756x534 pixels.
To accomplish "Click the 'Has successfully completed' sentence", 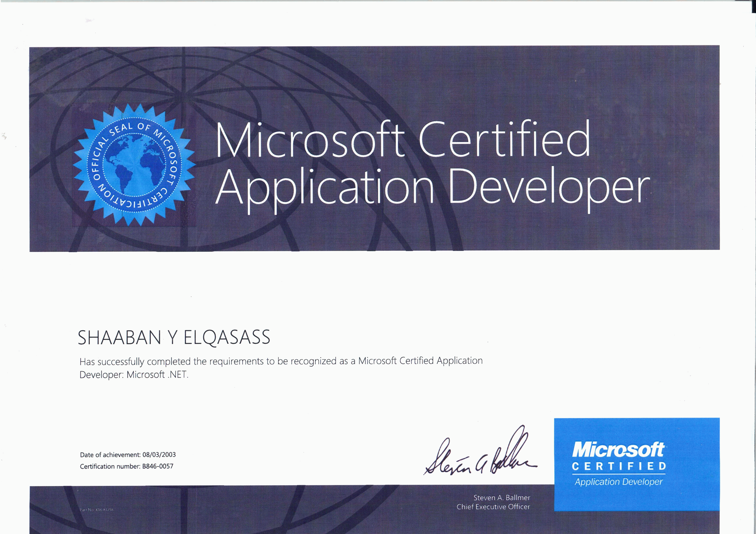I will [x=281, y=361].
